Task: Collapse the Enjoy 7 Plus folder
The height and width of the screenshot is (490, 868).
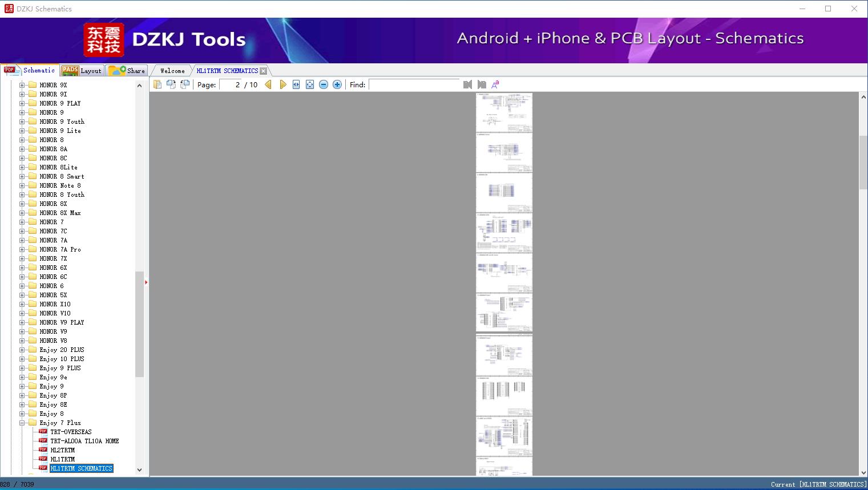Action: (22, 423)
